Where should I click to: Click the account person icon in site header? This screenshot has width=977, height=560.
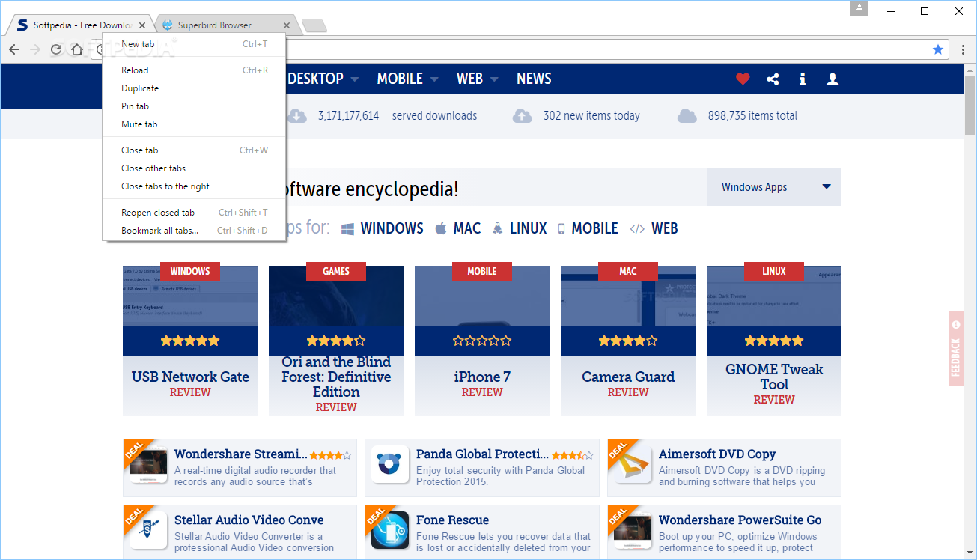833,79
